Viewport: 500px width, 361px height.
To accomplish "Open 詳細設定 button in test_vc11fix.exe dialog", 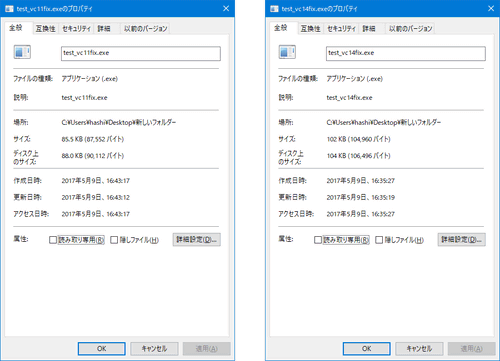I will (x=197, y=239).
